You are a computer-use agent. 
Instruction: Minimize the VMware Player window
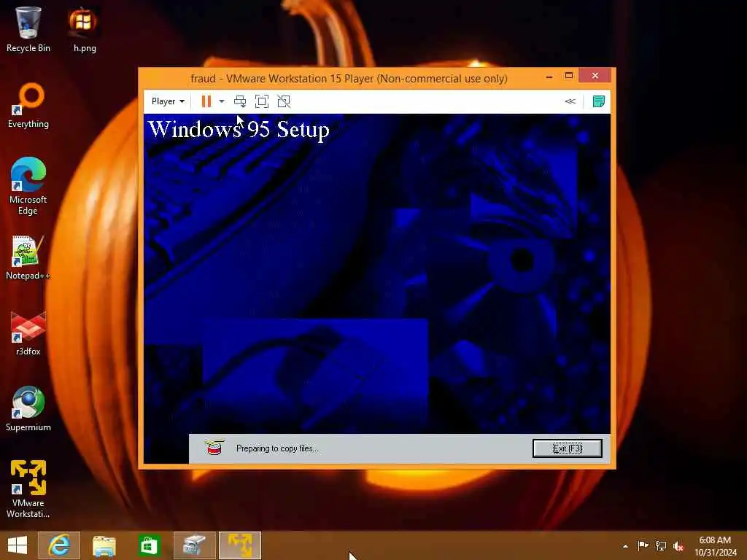pyautogui.click(x=549, y=76)
